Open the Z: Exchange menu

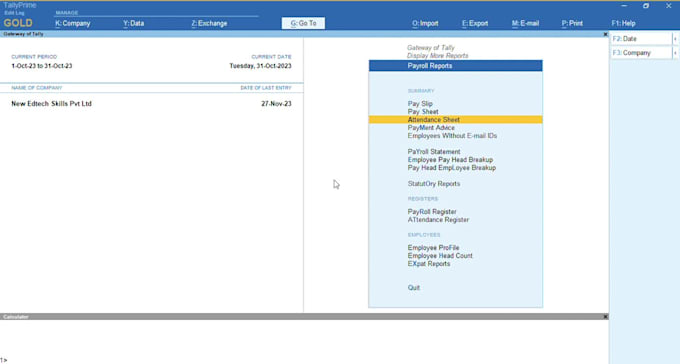(x=209, y=23)
